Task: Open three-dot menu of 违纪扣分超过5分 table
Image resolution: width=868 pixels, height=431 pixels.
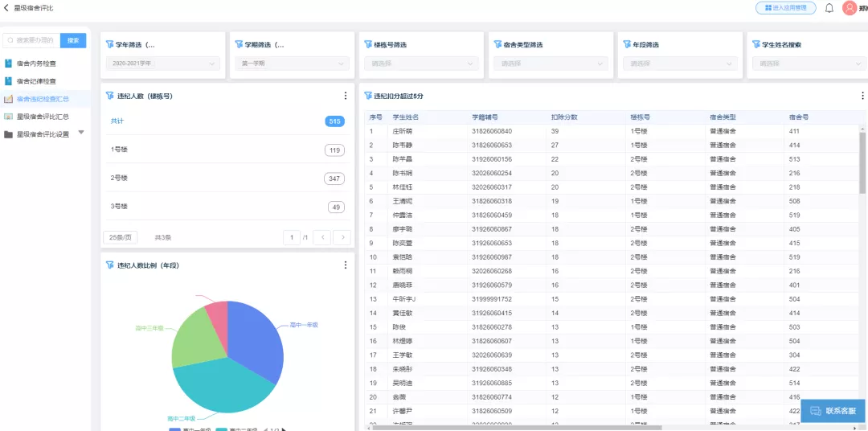Action: pyautogui.click(x=862, y=96)
